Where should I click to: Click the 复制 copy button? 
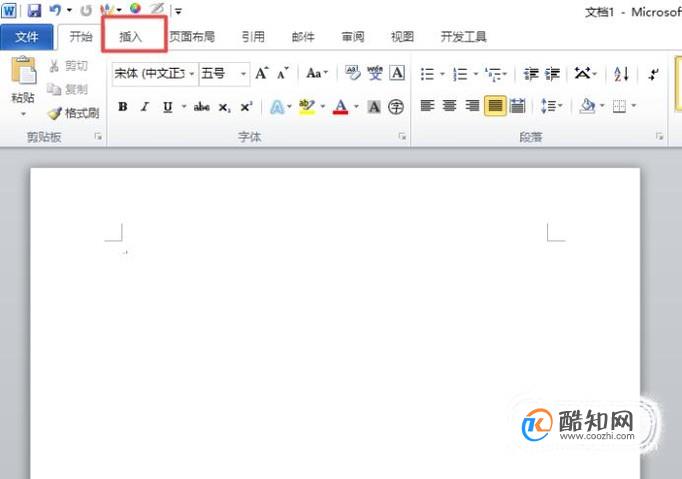[67, 89]
